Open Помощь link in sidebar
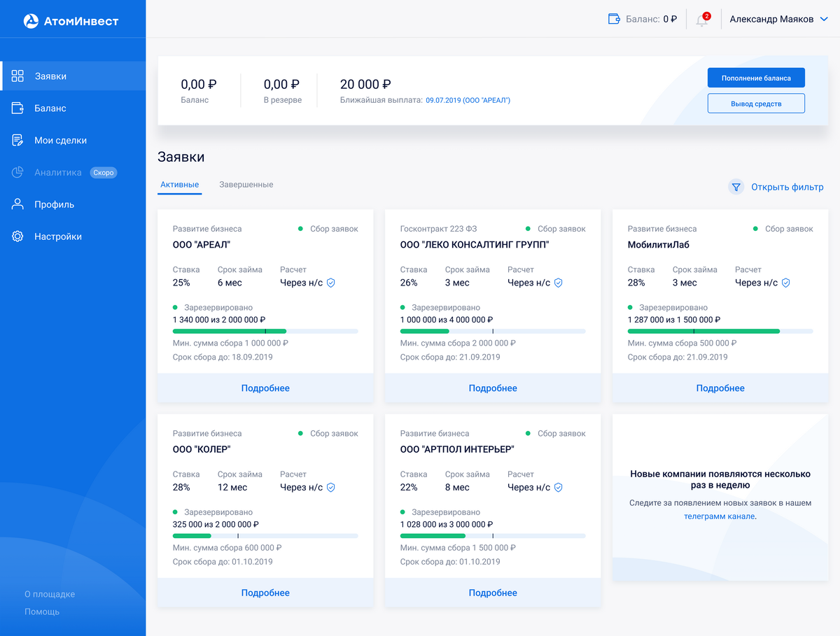The width and height of the screenshot is (840, 636). 42,612
